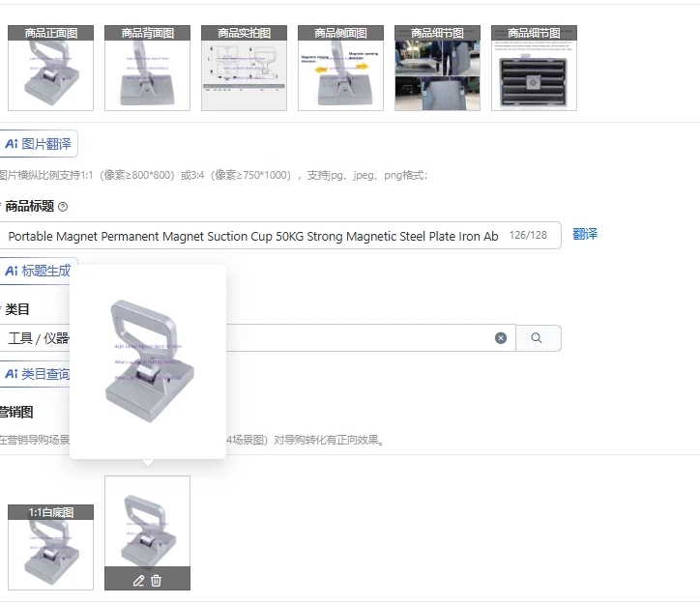Click the AI 图片翻译 button
The height and width of the screenshot is (604, 700).
(x=38, y=144)
